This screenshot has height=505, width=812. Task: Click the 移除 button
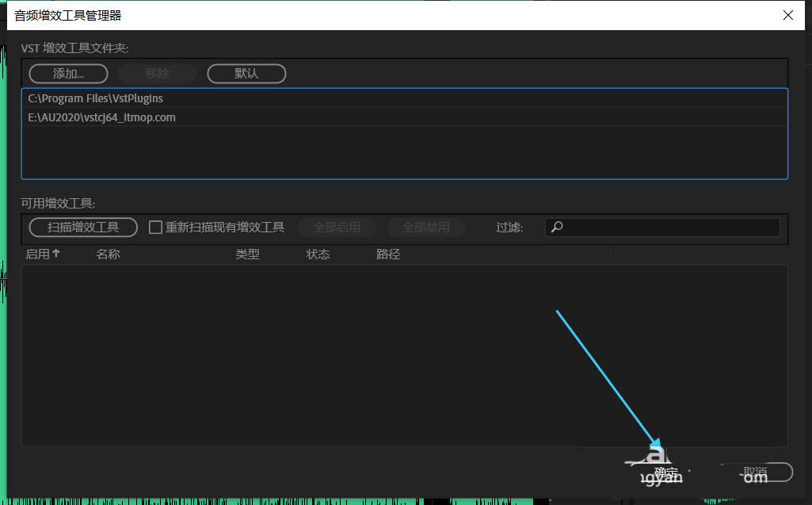click(x=158, y=74)
